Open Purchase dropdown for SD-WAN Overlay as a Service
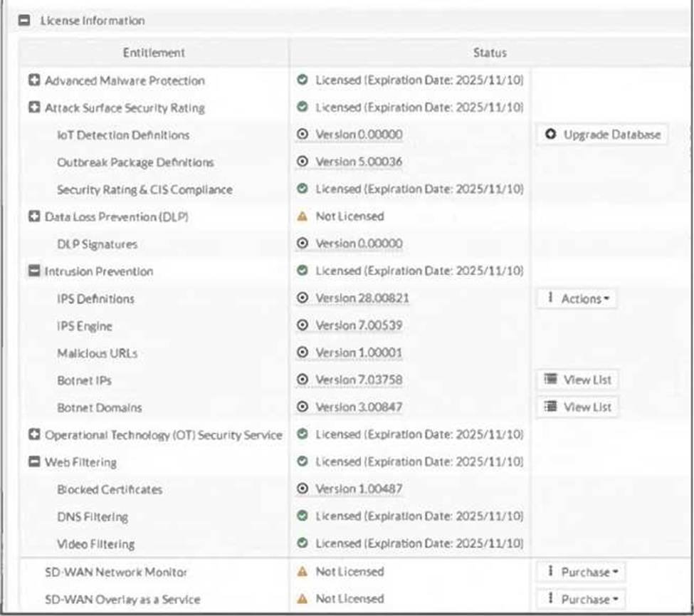Screen dimensions: 694x616 581,600
